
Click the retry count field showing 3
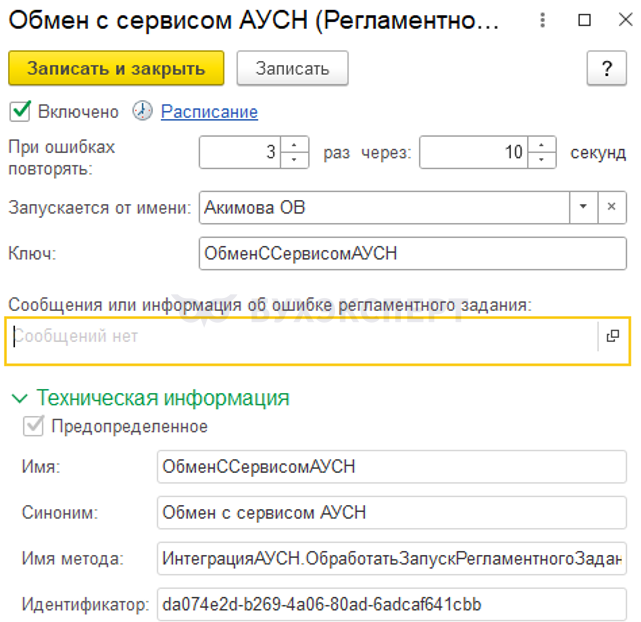[240, 152]
